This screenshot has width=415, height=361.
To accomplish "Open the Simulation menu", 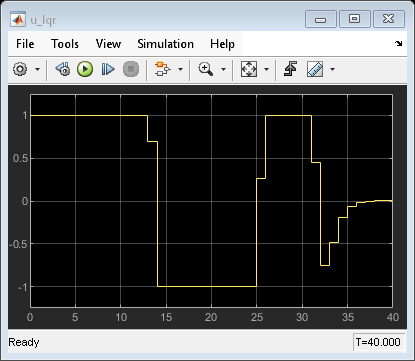I will (x=165, y=44).
